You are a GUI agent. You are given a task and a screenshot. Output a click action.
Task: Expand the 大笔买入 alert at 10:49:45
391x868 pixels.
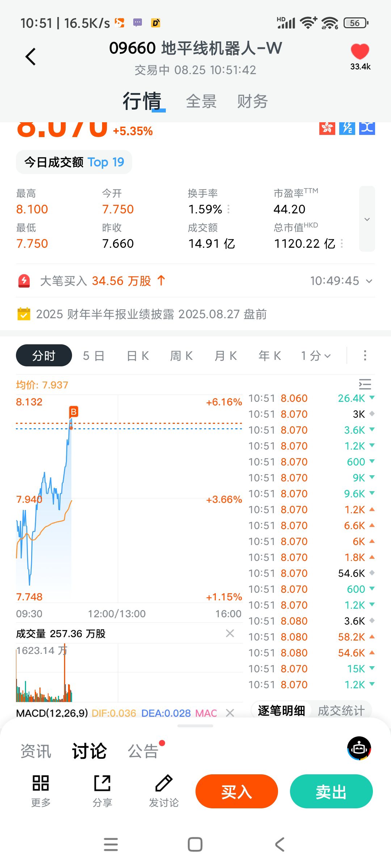(369, 281)
